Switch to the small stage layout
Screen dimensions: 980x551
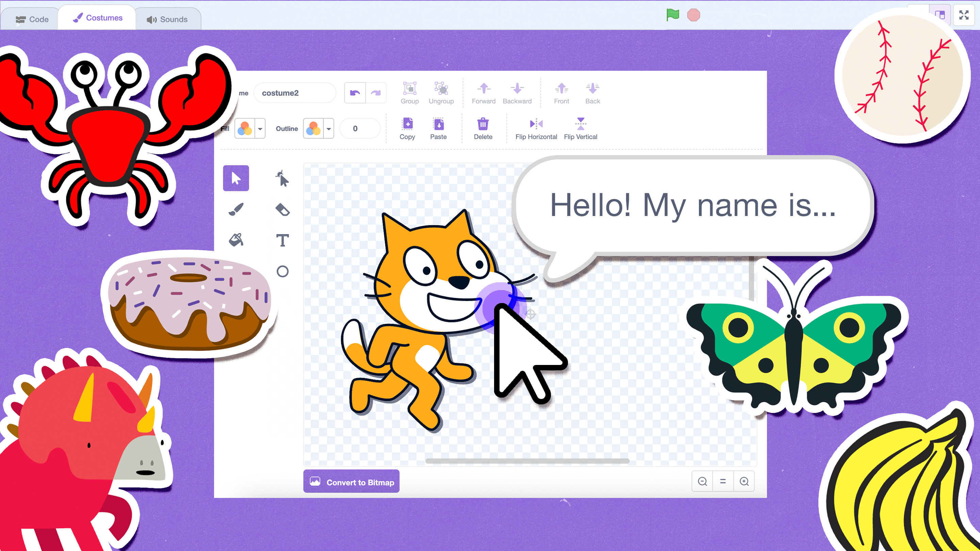click(x=940, y=15)
